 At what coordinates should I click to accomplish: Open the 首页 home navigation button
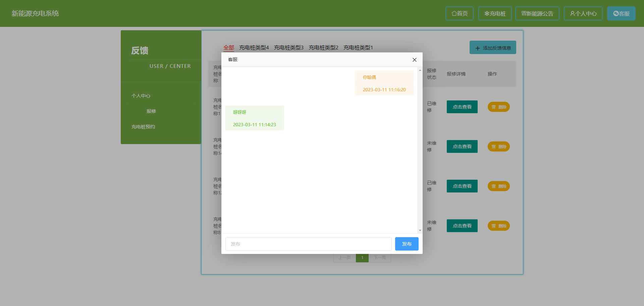(x=459, y=13)
